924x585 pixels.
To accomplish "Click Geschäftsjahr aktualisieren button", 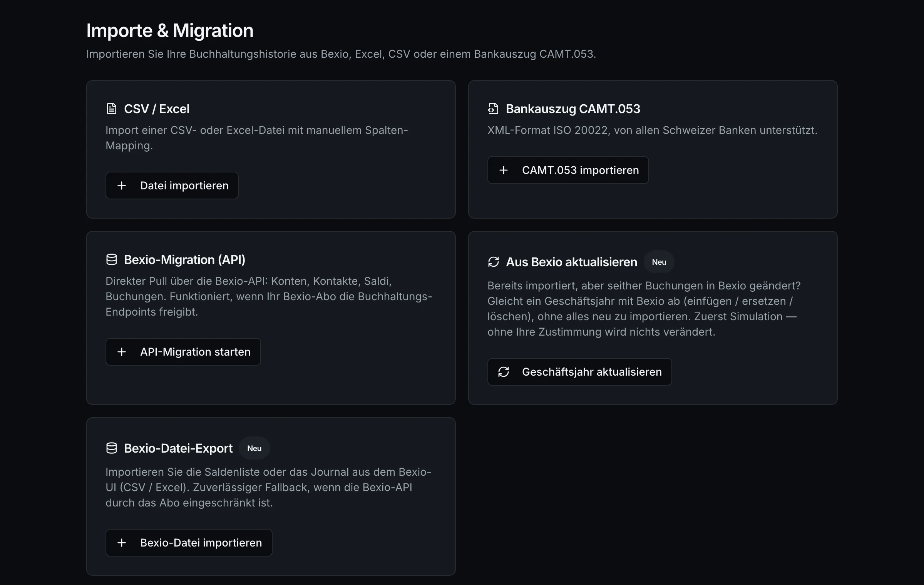I will (579, 372).
